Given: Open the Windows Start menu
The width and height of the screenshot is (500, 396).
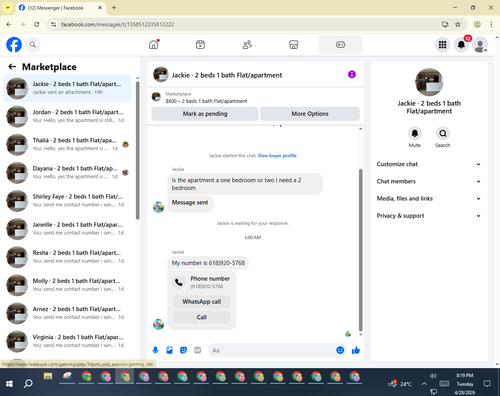Looking at the screenshot, I should coord(9,384).
